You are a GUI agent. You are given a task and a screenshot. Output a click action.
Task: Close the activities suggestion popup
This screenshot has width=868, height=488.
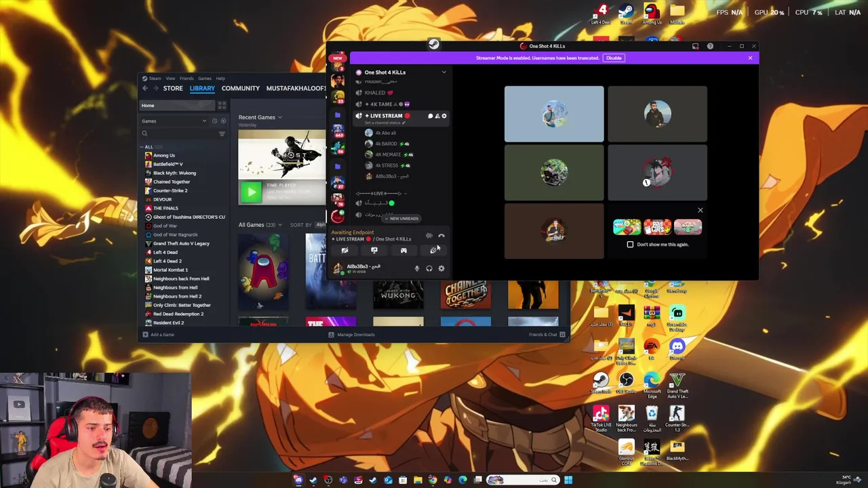pyautogui.click(x=701, y=210)
